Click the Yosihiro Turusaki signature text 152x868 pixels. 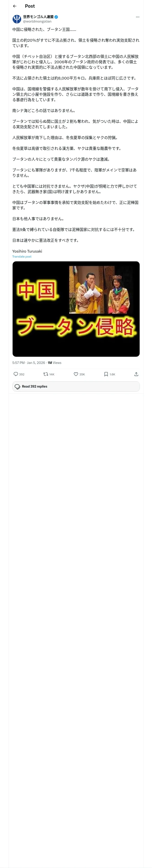27,251
